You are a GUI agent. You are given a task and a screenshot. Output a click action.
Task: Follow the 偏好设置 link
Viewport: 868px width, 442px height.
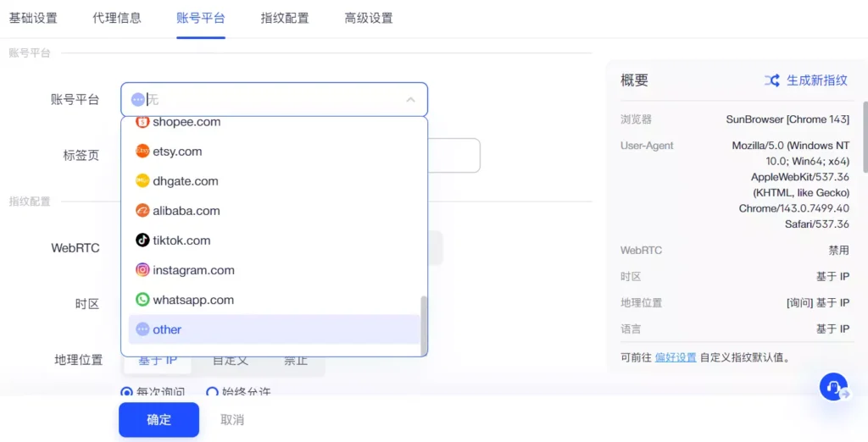click(676, 357)
